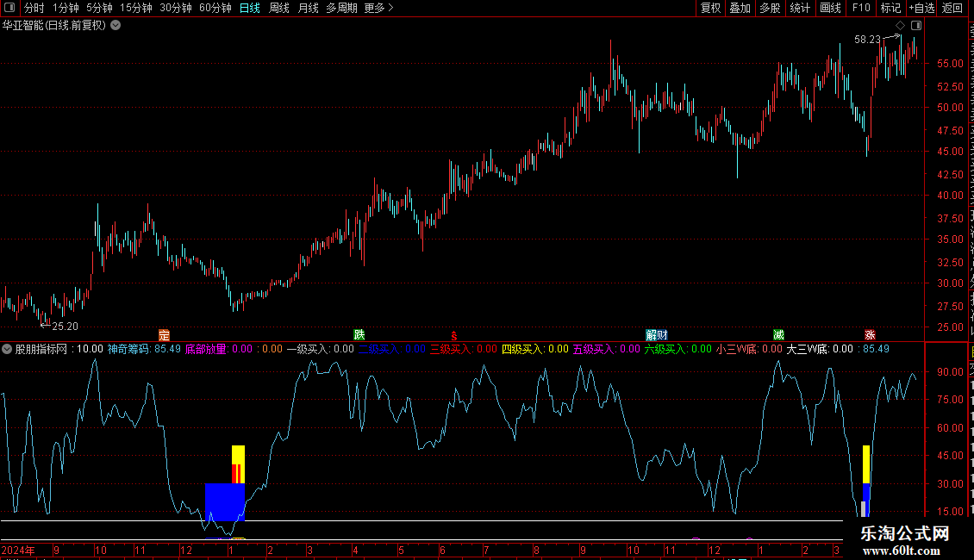The image size is (974, 560).
Task: Click the red 涨 event marker
Action: click(870, 335)
